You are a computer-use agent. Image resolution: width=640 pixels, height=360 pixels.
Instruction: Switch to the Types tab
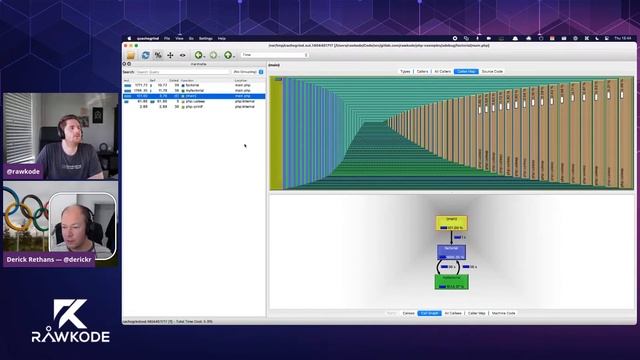tap(405, 71)
